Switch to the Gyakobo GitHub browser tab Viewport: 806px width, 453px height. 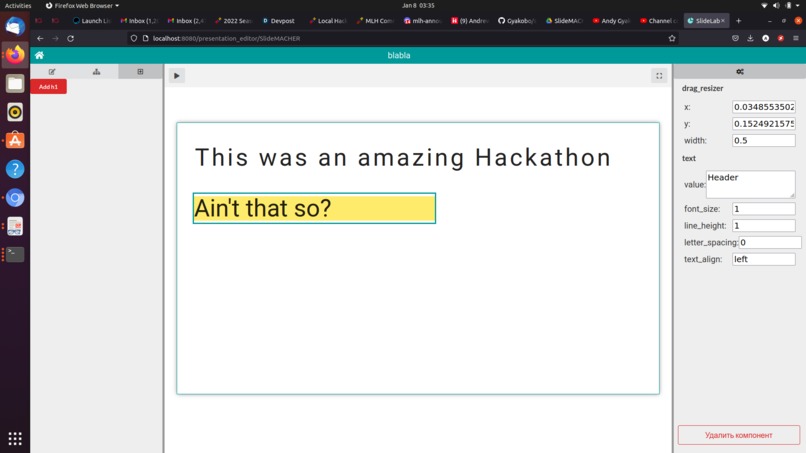(x=517, y=21)
